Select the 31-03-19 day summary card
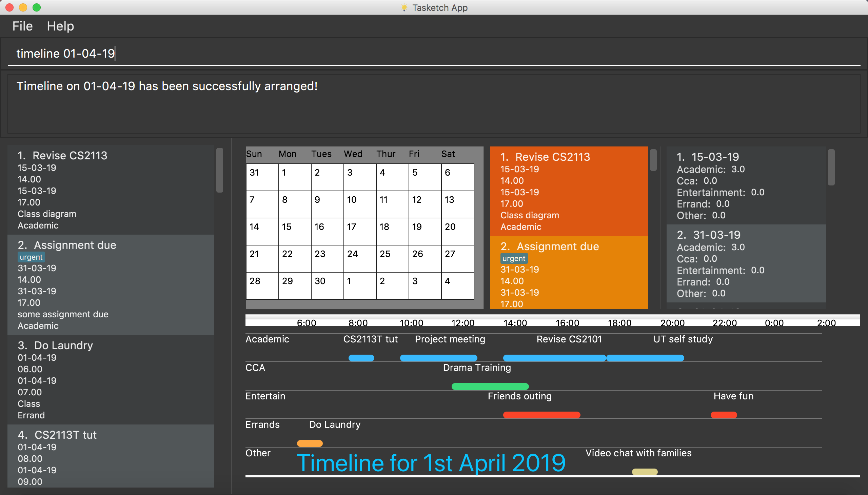The width and height of the screenshot is (868, 495). coord(746,263)
